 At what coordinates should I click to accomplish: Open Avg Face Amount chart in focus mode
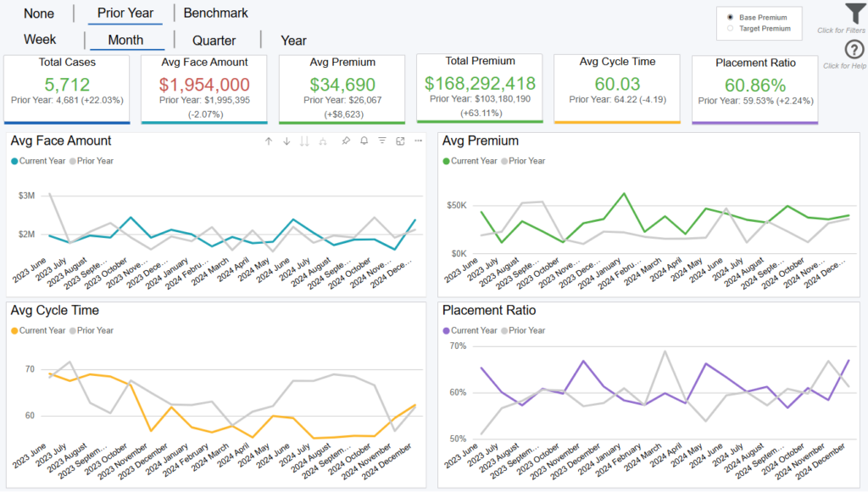tap(400, 141)
